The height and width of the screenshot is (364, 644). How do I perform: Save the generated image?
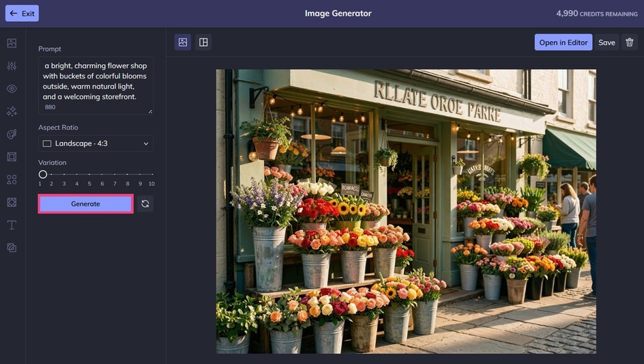pyautogui.click(x=606, y=42)
